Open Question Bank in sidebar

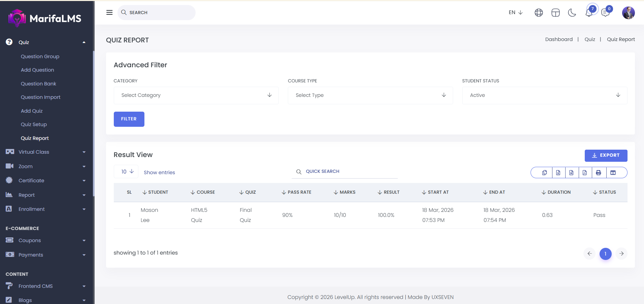point(38,84)
